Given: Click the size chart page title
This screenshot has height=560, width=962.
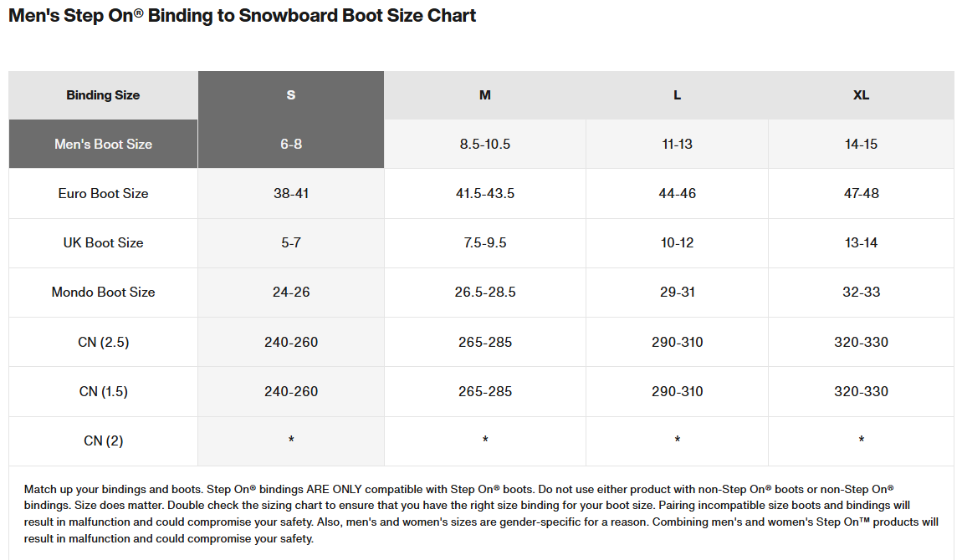Looking at the screenshot, I should [x=243, y=15].
